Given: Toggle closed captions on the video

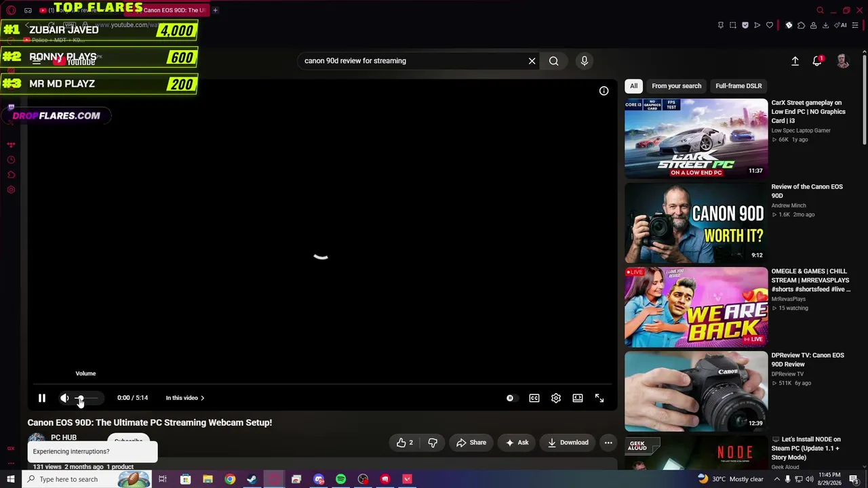Looking at the screenshot, I should point(534,398).
